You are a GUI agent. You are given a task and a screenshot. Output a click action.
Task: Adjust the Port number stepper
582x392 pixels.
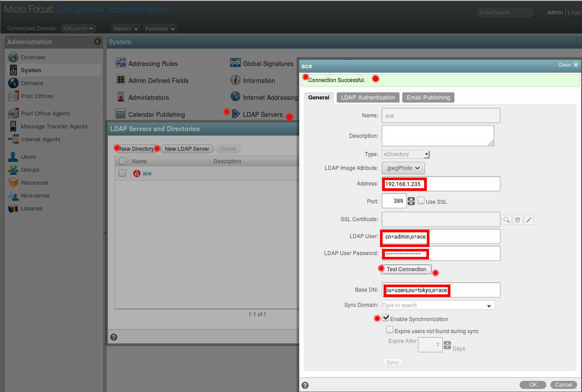click(411, 201)
